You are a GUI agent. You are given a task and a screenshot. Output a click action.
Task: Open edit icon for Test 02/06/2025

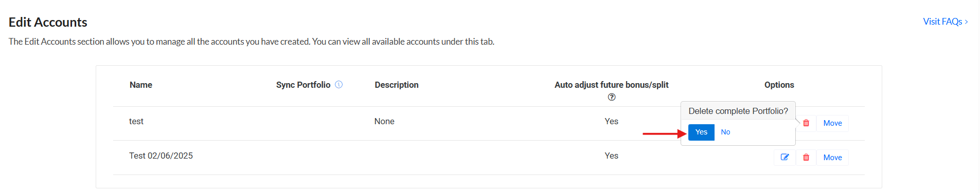coord(785,158)
